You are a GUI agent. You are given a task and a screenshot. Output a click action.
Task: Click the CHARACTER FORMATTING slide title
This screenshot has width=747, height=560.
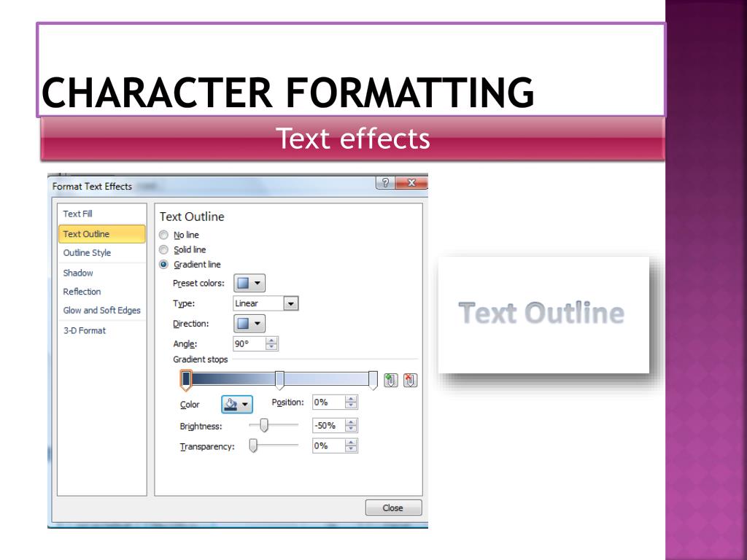pyautogui.click(x=287, y=93)
